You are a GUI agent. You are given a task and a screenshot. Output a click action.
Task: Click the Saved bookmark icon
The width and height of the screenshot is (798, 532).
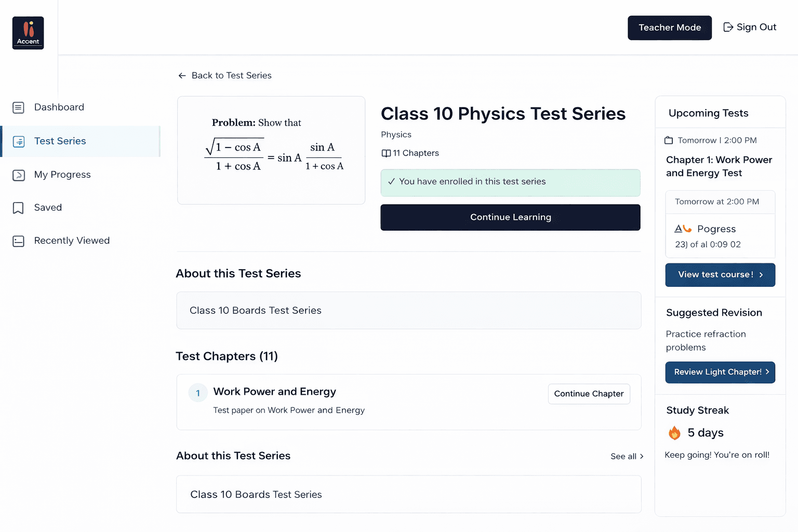[x=18, y=208]
